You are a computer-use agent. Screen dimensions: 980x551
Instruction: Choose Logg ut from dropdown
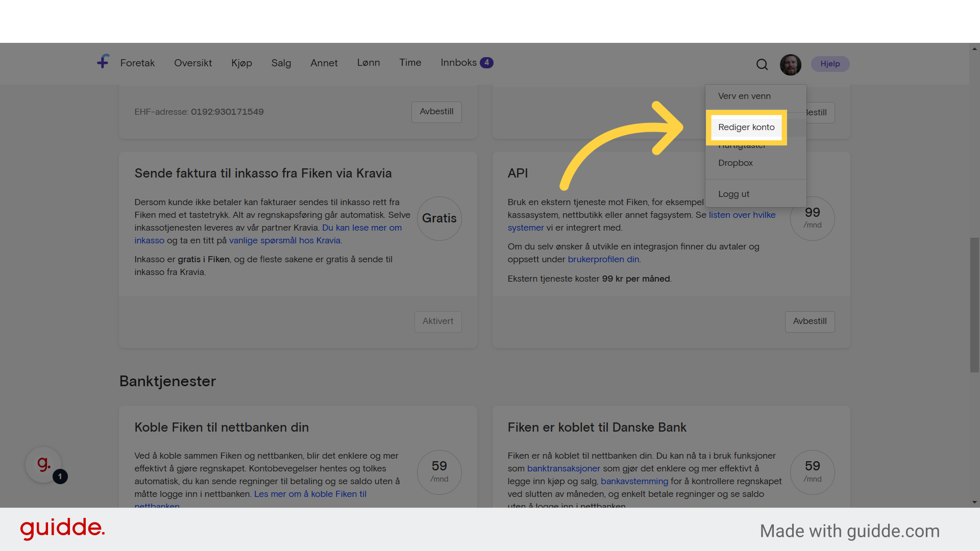click(x=733, y=194)
